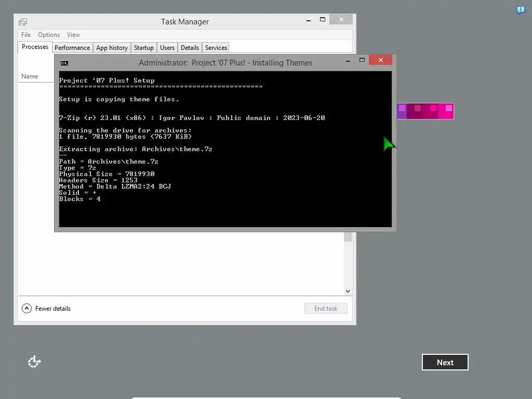The image size is (532, 399).
Task: Maximize the Installing Themes command window
Action: (x=362, y=60)
